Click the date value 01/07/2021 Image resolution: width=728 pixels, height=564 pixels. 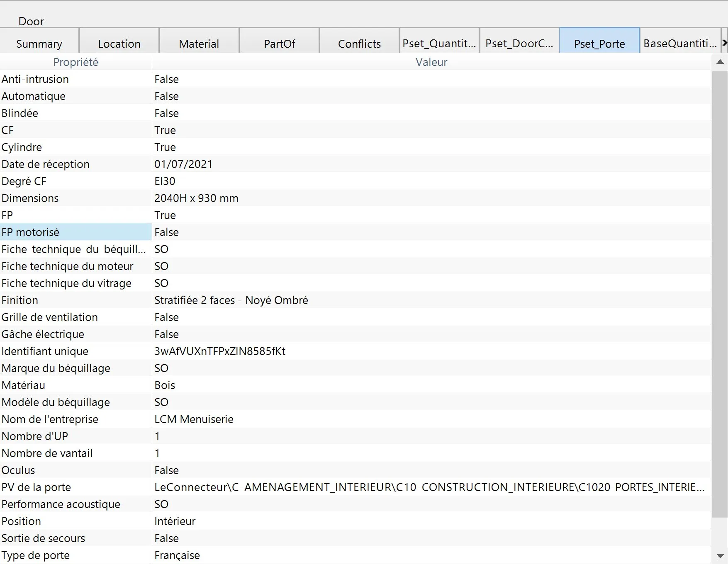coord(183,164)
